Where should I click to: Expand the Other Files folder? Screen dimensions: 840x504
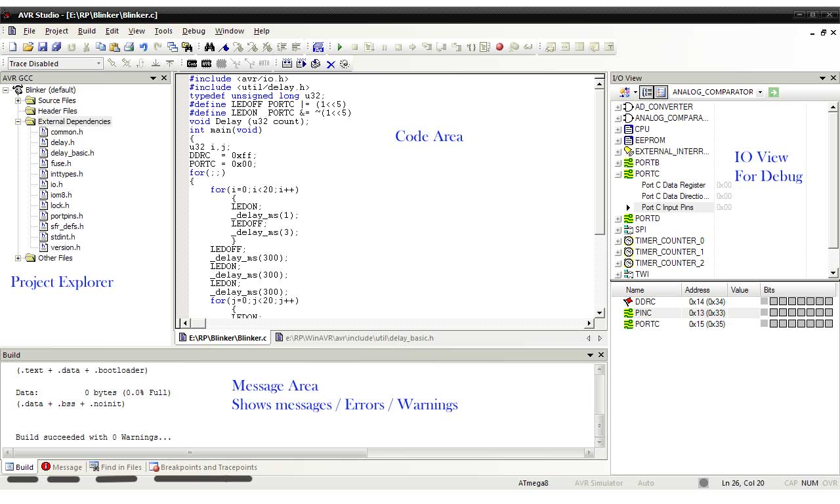(18, 258)
